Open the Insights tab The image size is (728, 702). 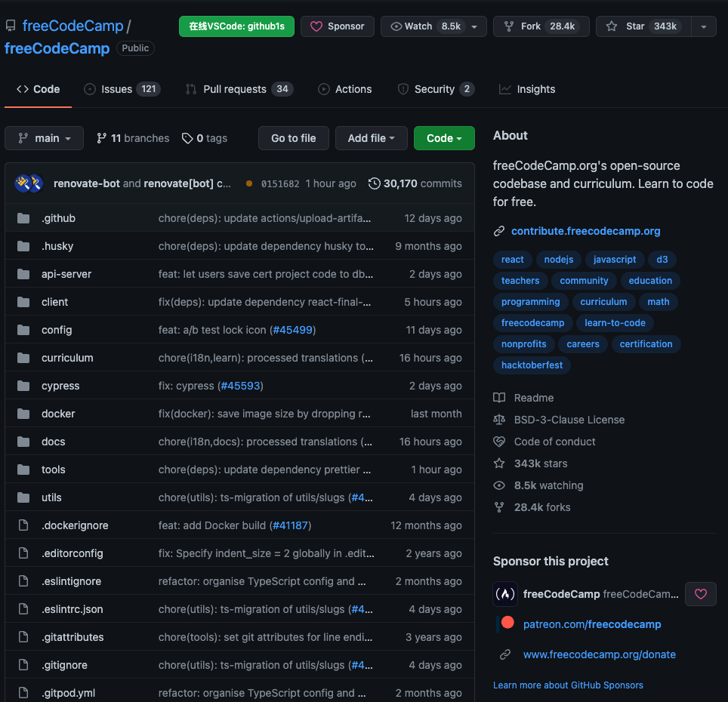coord(527,89)
